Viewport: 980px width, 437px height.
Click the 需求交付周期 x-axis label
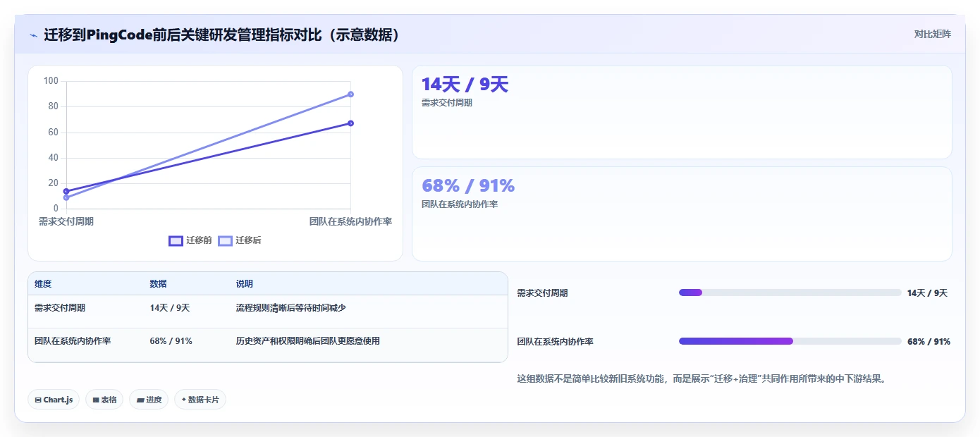[66, 221]
